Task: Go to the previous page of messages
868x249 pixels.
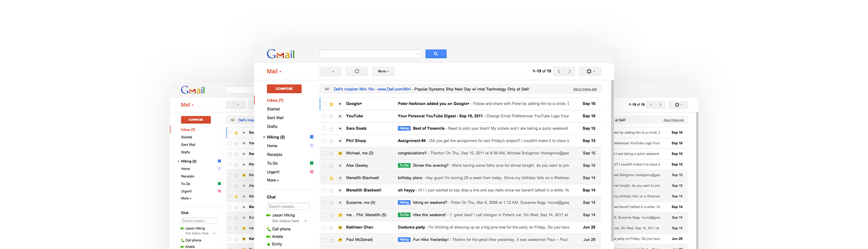Action: [x=559, y=71]
